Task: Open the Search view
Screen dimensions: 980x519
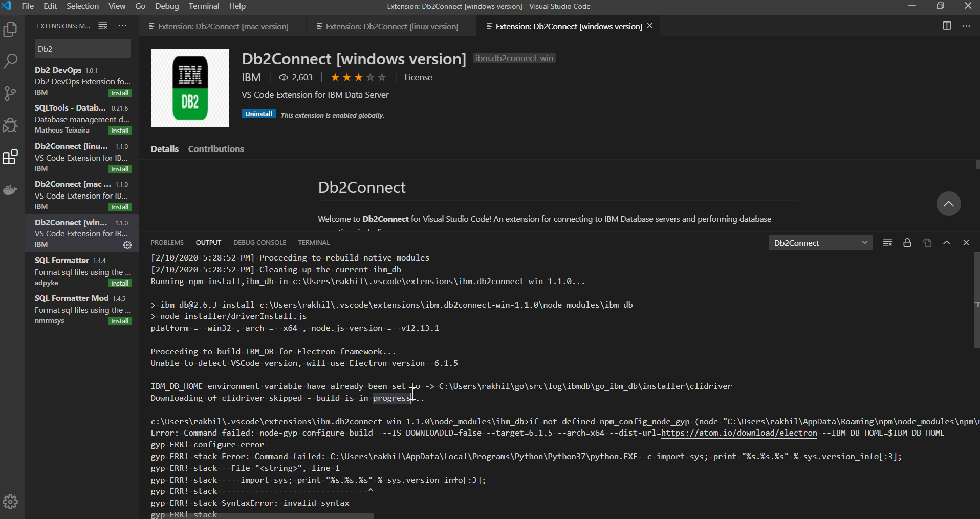Action: [10, 61]
